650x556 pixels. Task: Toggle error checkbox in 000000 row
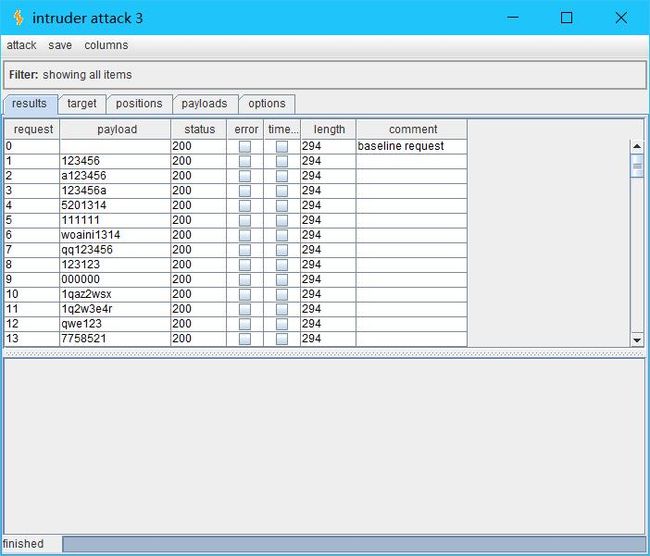coord(245,279)
